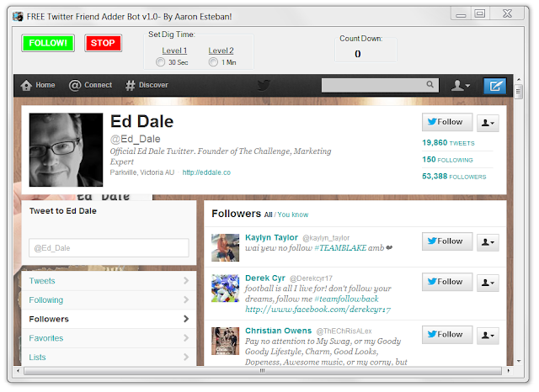Image resolution: width=539 pixels, height=392 pixels.
Task: Click the vertical scrollbar down arrow
Action: click(x=519, y=361)
